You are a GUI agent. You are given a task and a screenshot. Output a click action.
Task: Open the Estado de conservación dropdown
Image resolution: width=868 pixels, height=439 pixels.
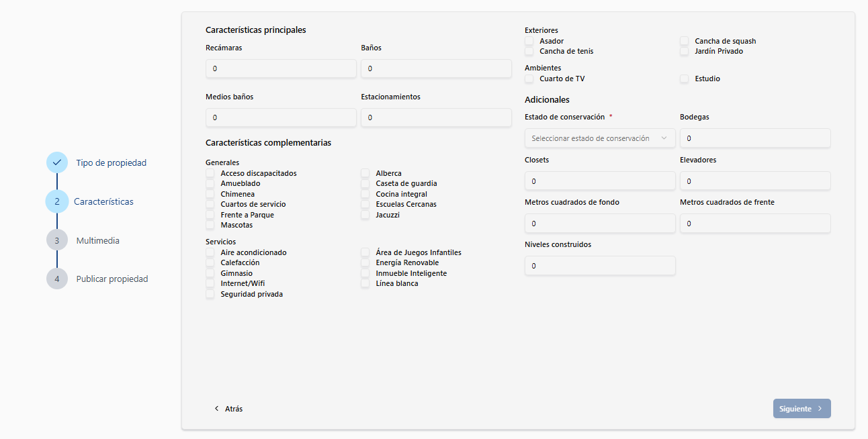(x=600, y=138)
